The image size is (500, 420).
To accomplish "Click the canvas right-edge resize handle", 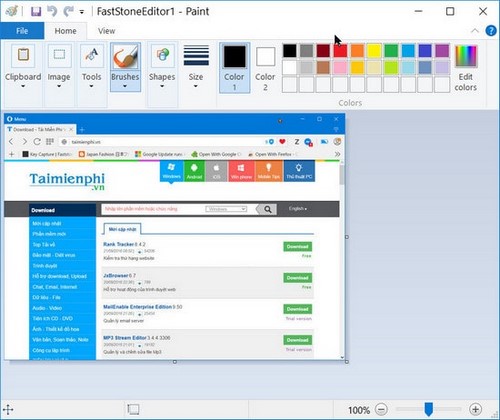I will point(347,237).
